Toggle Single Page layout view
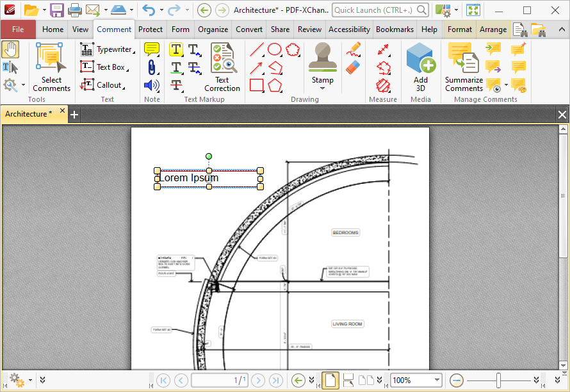 tap(330, 380)
